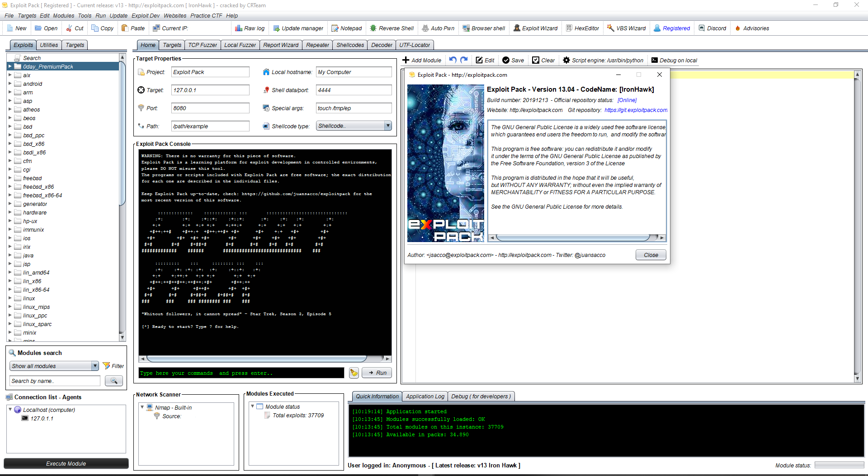The image size is (868, 476).
Task: Click the undo arrow in editor toolbar
Action: tap(453, 60)
